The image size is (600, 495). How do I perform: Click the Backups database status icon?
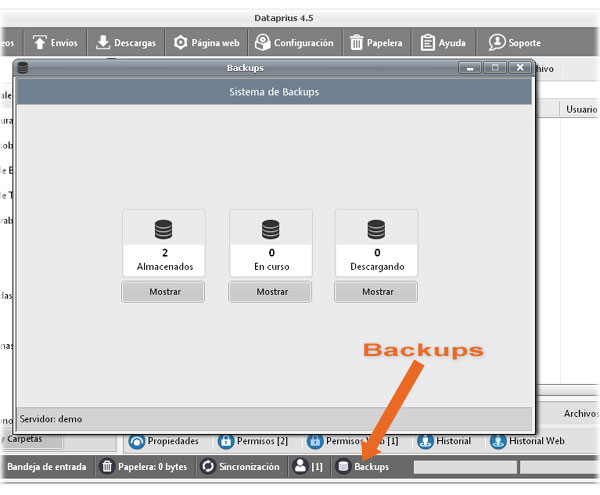(343, 467)
